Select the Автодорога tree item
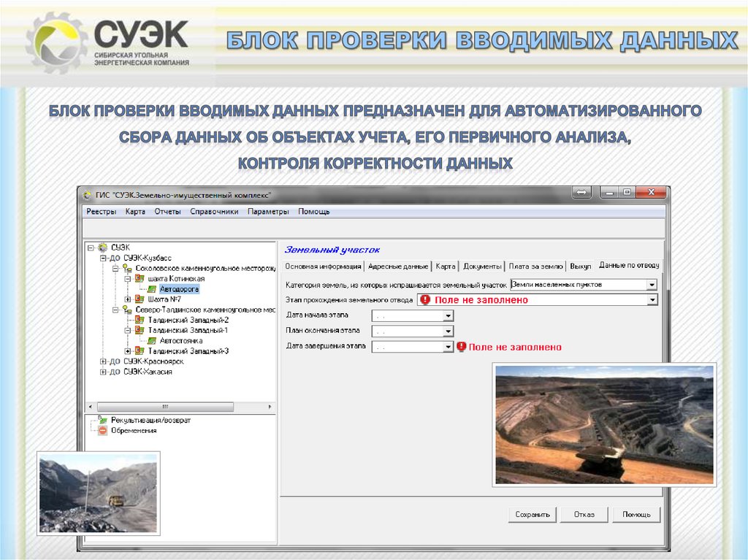Screen dimensions: 748x560 pyautogui.click(x=179, y=289)
